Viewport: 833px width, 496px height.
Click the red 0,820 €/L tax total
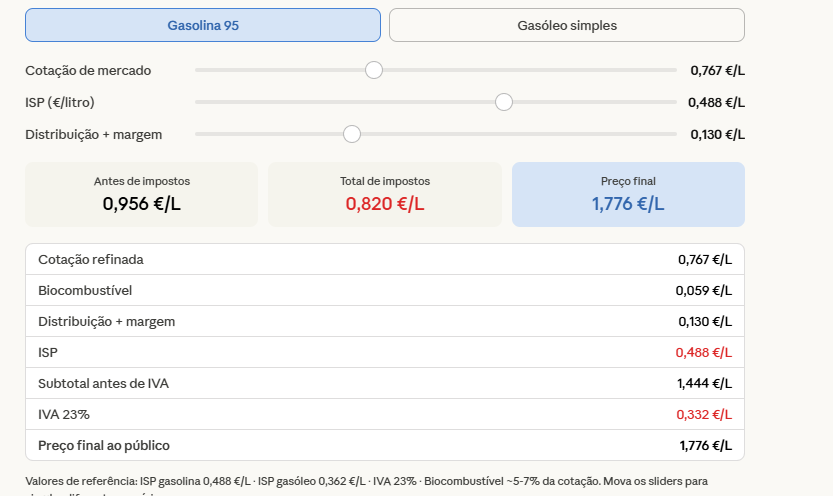[x=385, y=204]
